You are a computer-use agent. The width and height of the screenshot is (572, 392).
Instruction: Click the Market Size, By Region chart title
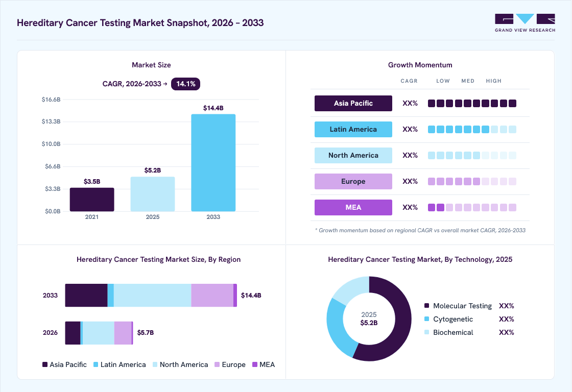pos(158,259)
